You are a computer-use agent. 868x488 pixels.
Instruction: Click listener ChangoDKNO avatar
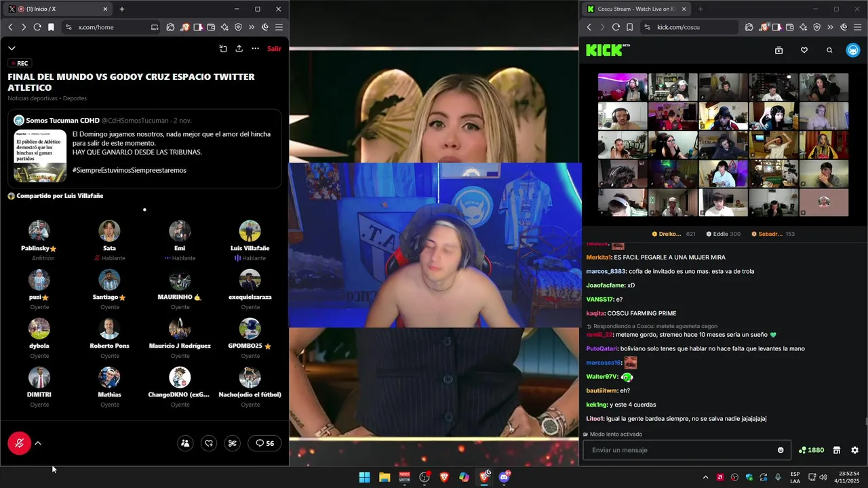180,378
